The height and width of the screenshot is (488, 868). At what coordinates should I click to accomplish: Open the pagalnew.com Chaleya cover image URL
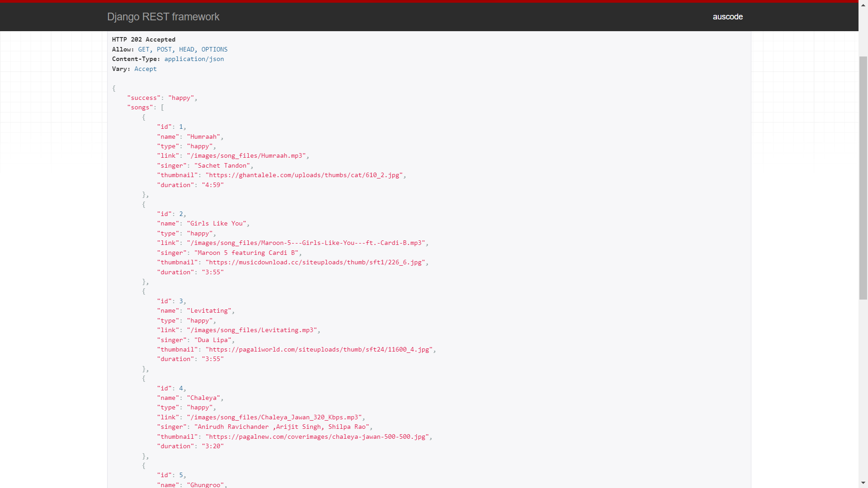pyautogui.click(x=317, y=437)
